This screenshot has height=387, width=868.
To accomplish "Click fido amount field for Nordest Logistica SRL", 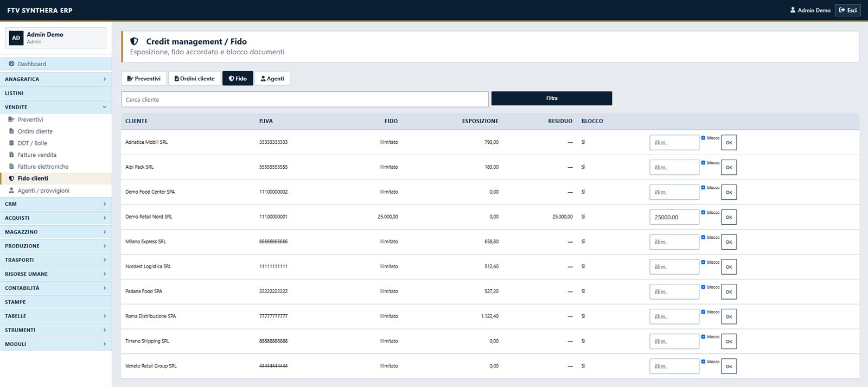I will (x=674, y=267).
